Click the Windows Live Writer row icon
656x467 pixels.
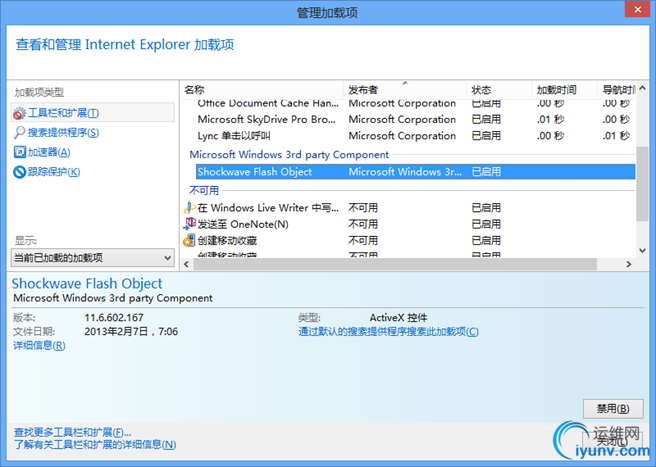click(190, 208)
